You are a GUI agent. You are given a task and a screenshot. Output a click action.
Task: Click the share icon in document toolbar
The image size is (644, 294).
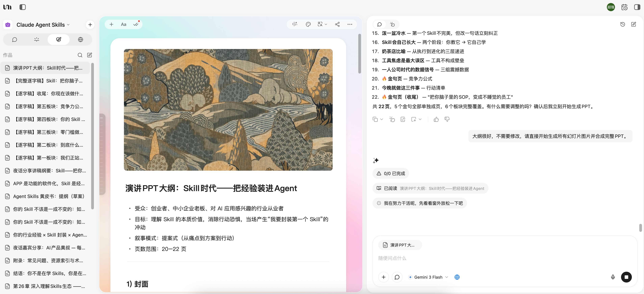[x=337, y=24]
